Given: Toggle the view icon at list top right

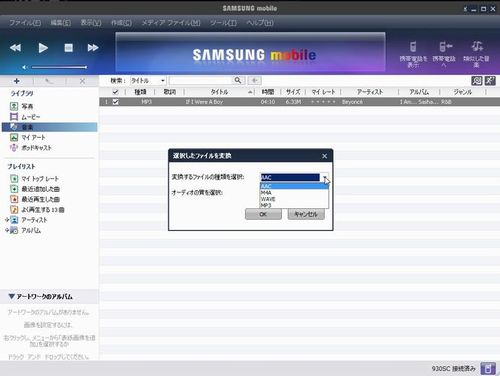Looking at the screenshot, I should (477, 81).
